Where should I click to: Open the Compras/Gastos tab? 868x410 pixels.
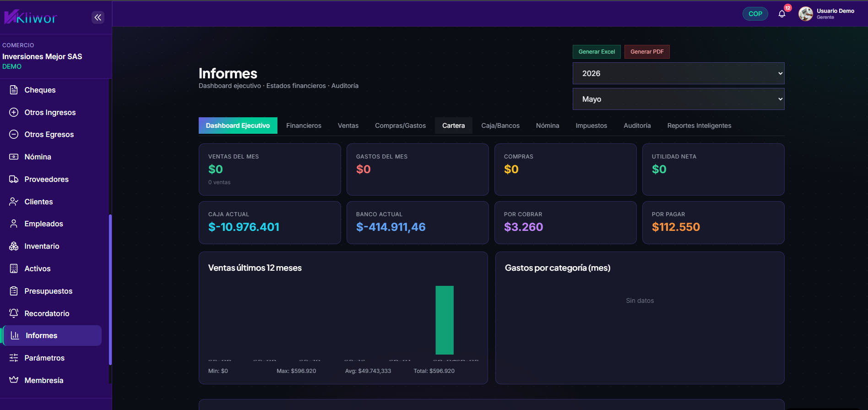(401, 126)
